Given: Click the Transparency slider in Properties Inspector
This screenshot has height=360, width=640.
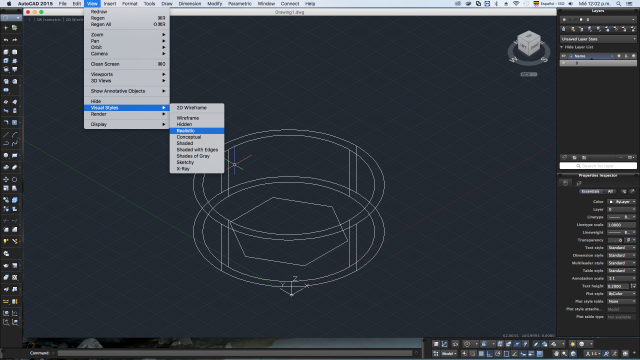Looking at the screenshot, I should pos(615,240).
